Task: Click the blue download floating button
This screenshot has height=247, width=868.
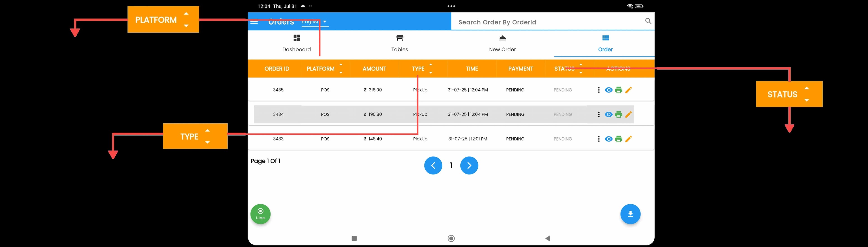Action: pyautogui.click(x=630, y=214)
